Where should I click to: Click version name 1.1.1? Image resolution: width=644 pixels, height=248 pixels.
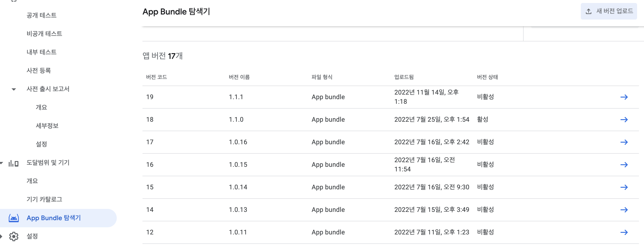point(236,97)
